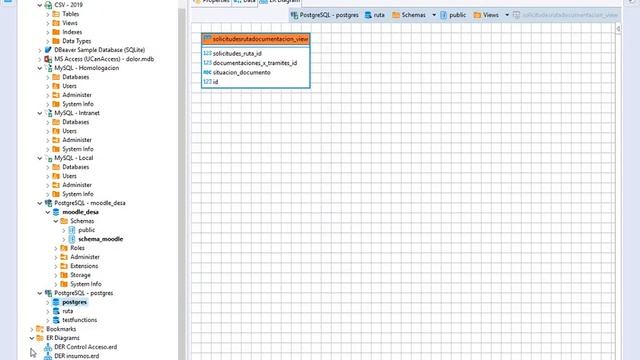Screen dimensions: 640x360
Task: Select the Tables folder under CSV - 2019
Action: click(x=71, y=14)
